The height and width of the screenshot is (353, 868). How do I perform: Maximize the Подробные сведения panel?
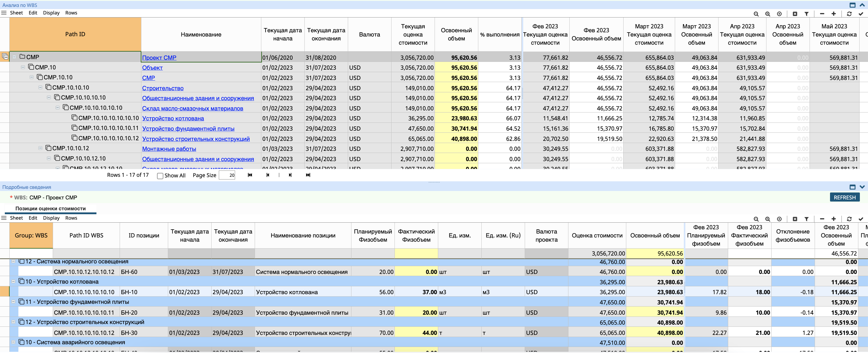pos(853,187)
